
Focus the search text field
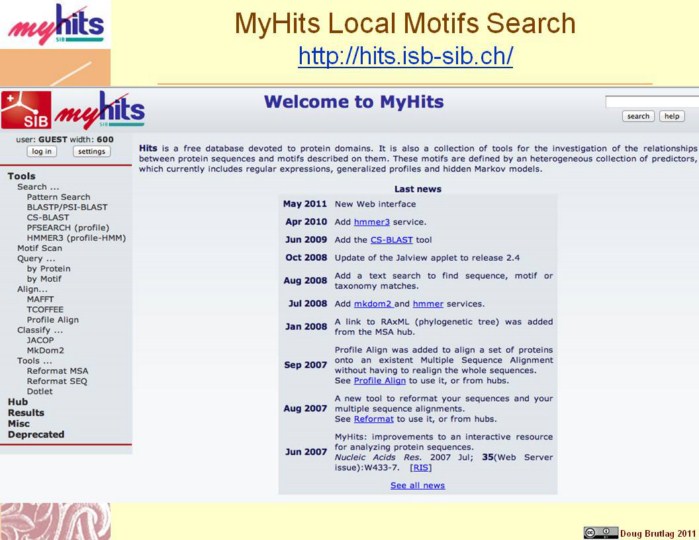click(651, 102)
